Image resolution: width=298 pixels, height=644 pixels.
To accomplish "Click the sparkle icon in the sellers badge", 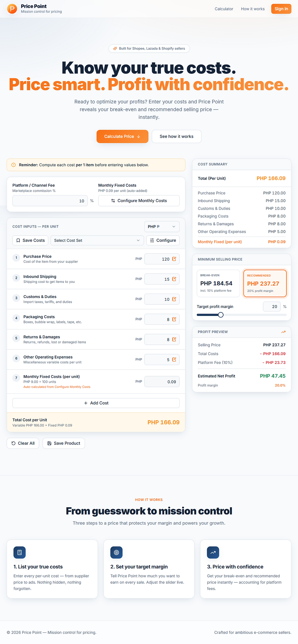I will point(115,48).
